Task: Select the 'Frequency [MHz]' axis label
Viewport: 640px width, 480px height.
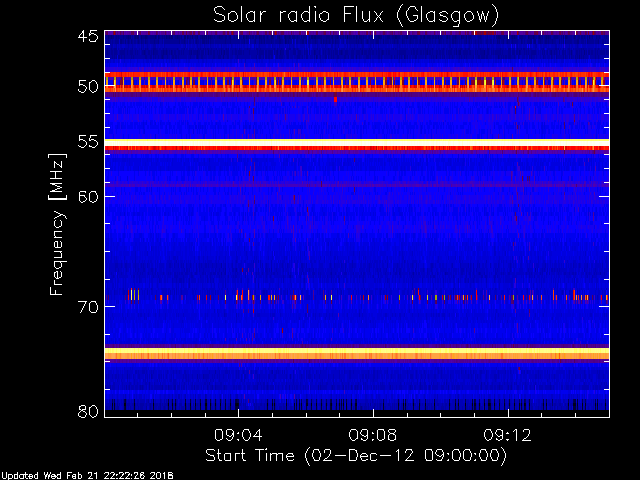Action: pyautogui.click(x=57, y=224)
